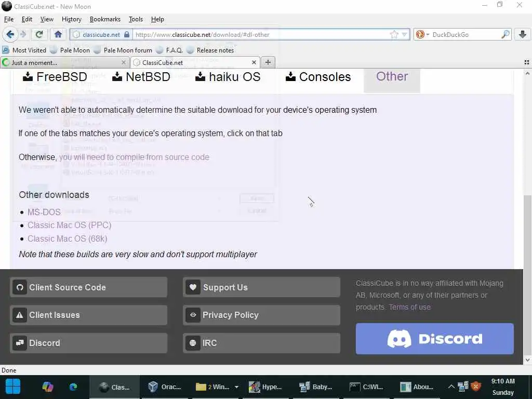The width and height of the screenshot is (532, 399).
Task: Click the scrollbar up arrow
Action: pyautogui.click(x=527, y=73)
